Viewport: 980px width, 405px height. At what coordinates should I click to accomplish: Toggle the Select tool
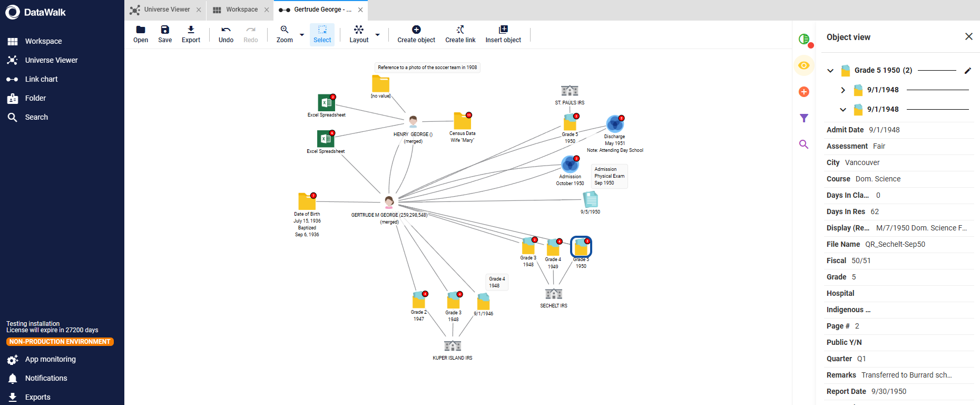322,34
